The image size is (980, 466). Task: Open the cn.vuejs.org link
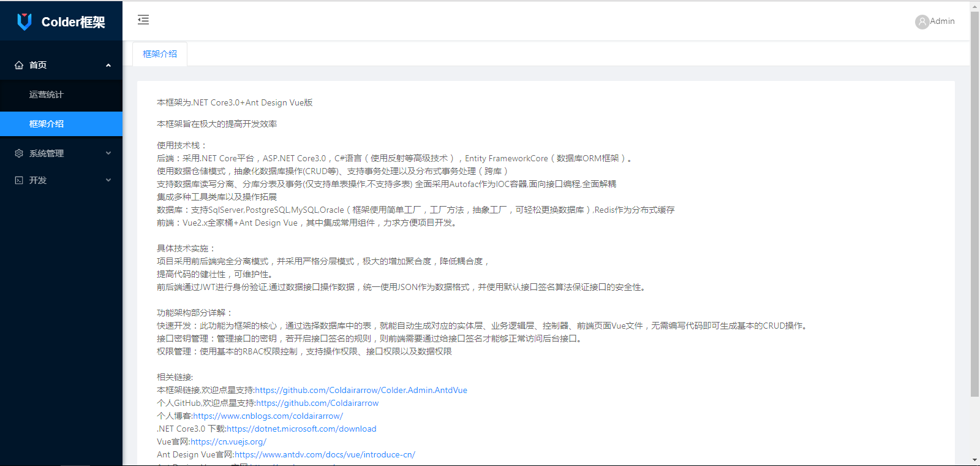[x=228, y=441]
